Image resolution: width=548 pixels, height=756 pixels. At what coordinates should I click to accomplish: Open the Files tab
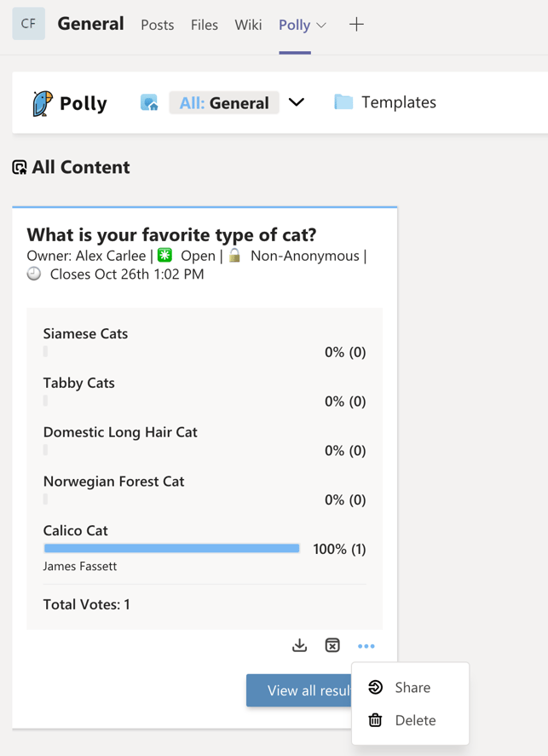(205, 25)
